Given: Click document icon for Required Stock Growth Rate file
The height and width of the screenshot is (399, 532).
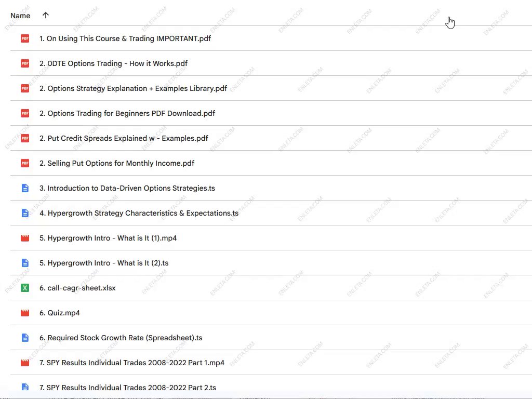Looking at the screenshot, I should 25,338.
